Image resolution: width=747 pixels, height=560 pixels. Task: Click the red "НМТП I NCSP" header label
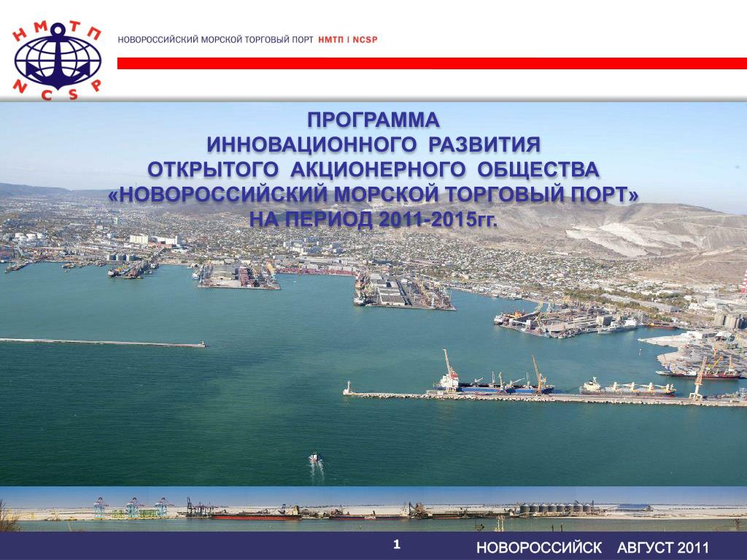coord(348,40)
